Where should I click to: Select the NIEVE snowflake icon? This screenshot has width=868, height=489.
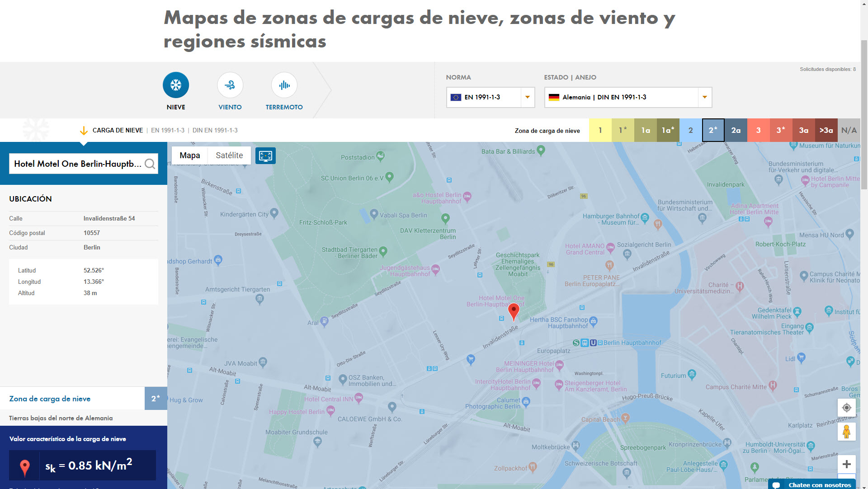click(176, 85)
